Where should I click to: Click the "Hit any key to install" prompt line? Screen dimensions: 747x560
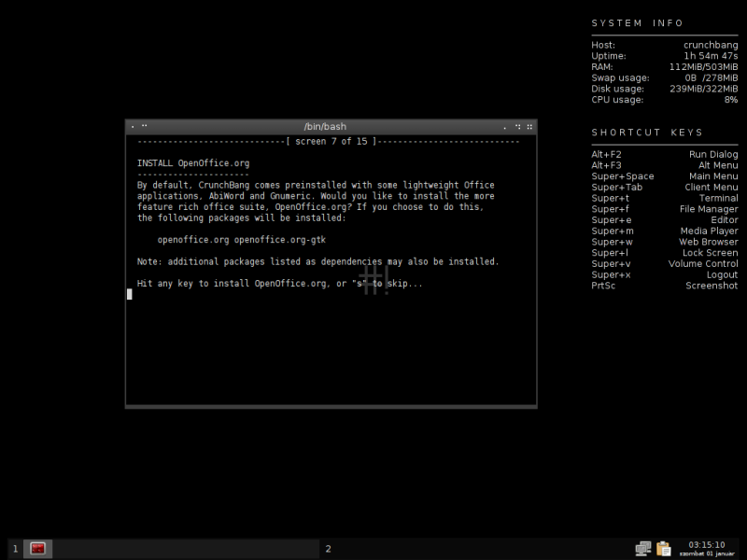279,284
